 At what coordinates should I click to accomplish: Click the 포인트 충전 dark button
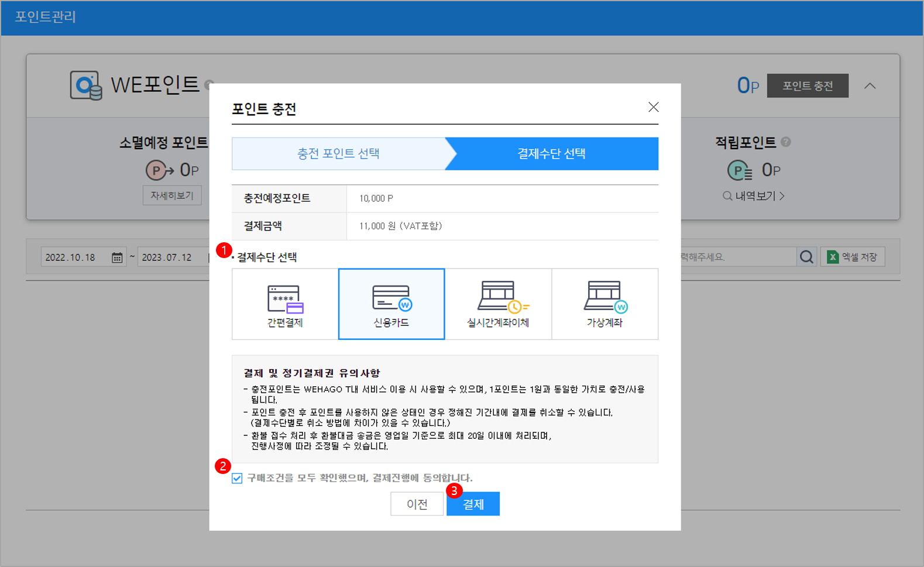pos(807,86)
